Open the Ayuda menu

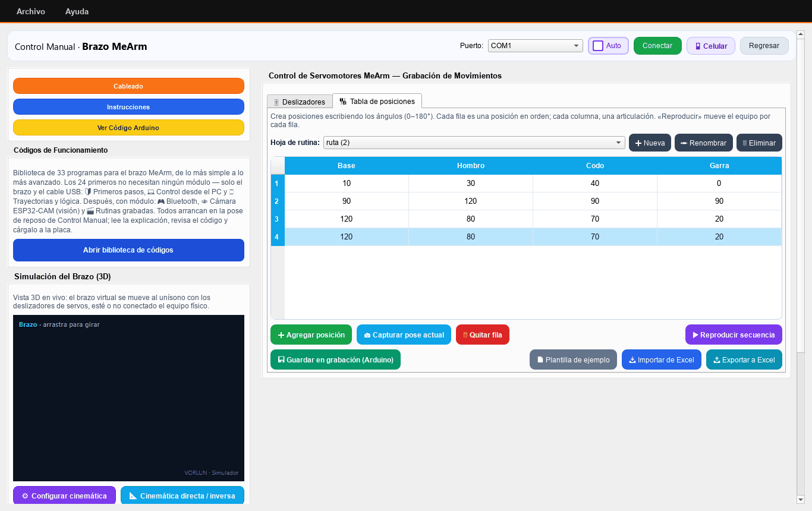pyautogui.click(x=77, y=11)
